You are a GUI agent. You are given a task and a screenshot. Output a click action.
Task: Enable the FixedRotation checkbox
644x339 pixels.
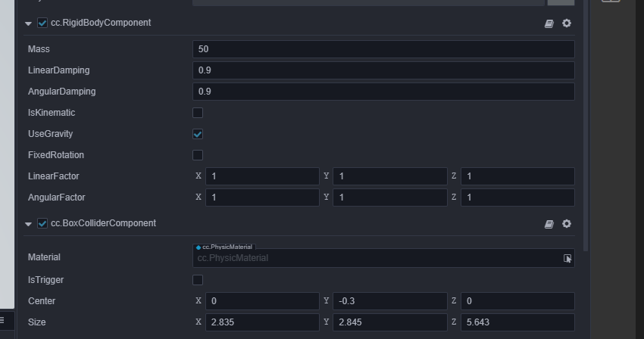click(198, 155)
